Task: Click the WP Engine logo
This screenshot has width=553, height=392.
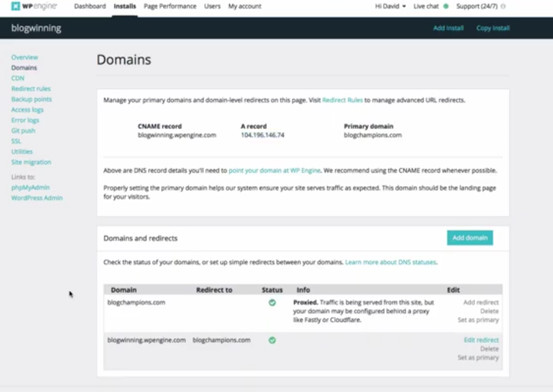Action: (34, 6)
